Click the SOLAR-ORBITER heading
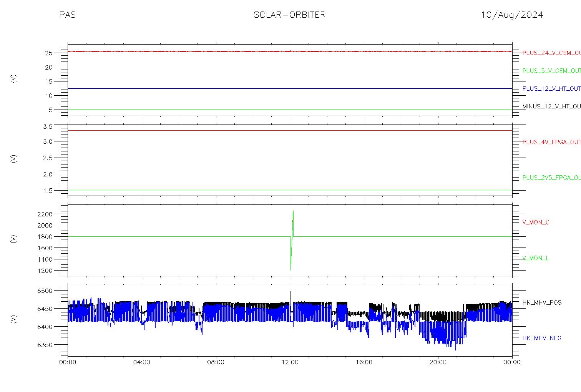 click(290, 15)
